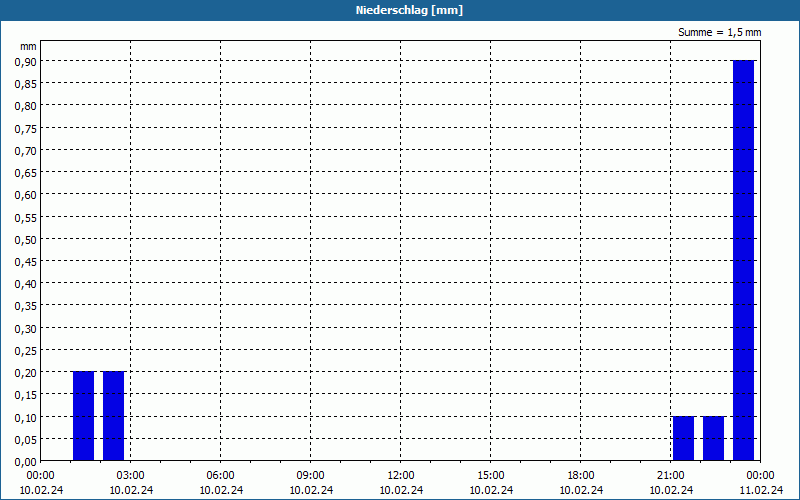Click the 11.02.24 date label

760,490
